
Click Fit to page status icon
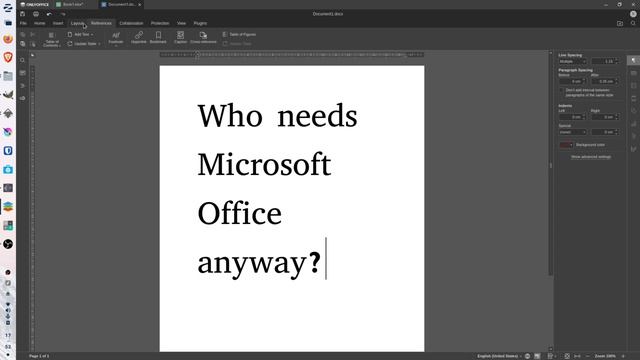click(x=567, y=356)
